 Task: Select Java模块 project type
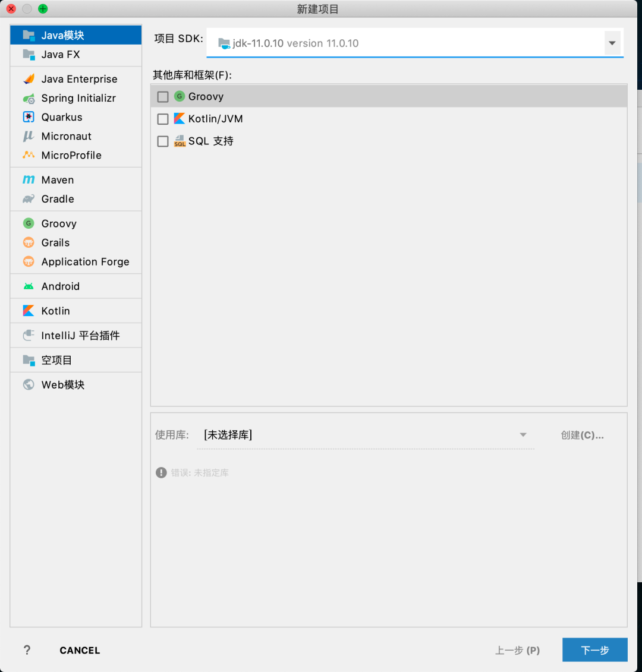(x=76, y=35)
